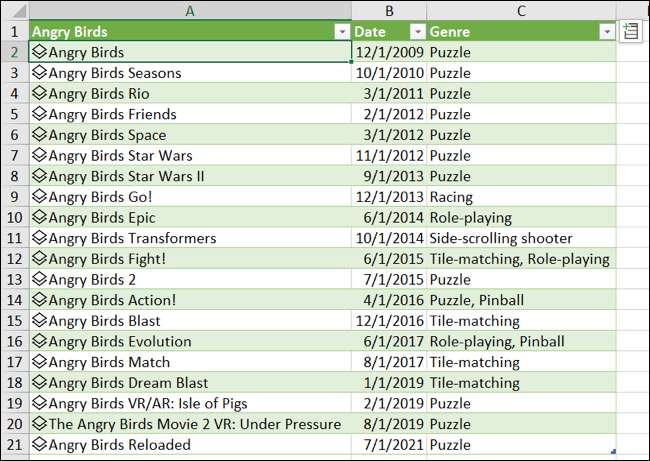Screen dimensions: 650x461
Task: Select column C header
Action: pos(521,10)
